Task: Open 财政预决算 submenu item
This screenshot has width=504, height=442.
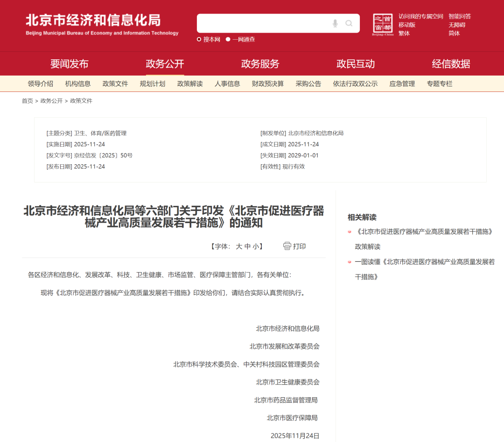Action: coord(268,84)
